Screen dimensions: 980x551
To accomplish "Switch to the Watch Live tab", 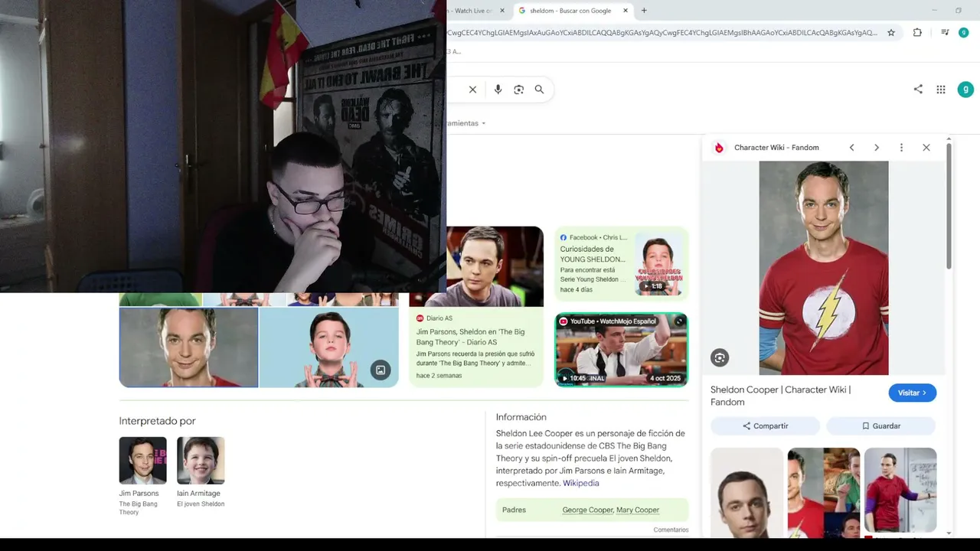I will [473, 11].
